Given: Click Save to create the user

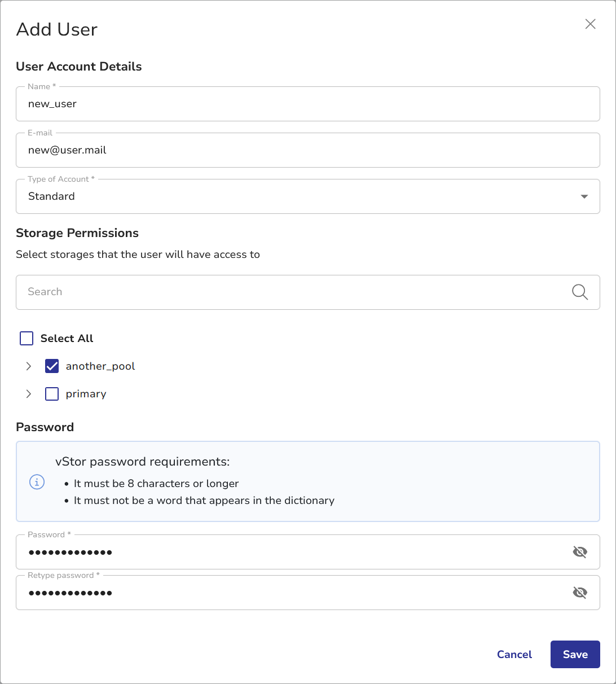Looking at the screenshot, I should pyautogui.click(x=575, y=655).
